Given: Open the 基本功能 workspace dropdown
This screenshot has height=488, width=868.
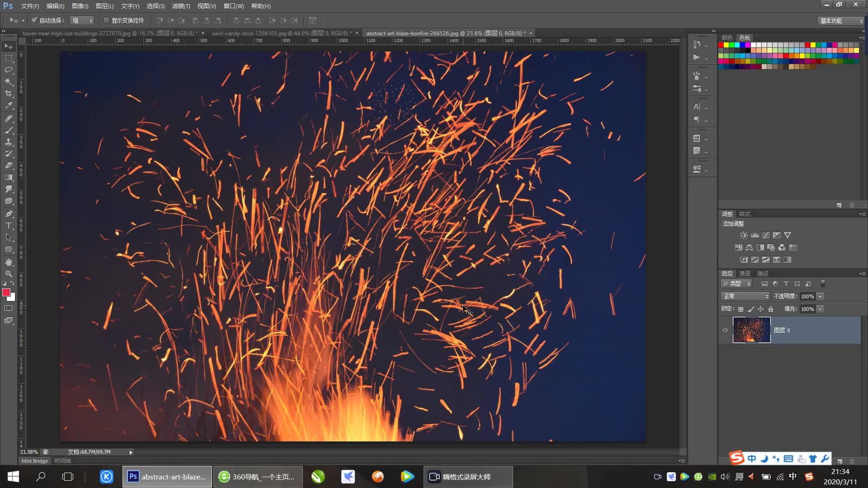Looking at the screenshot, I should [x=841, y=21].
